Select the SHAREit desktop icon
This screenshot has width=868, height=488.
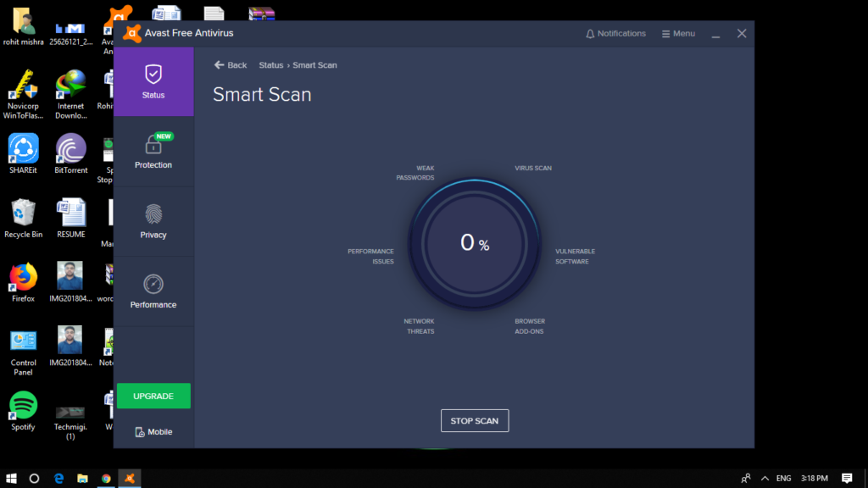tap(23, 154)
